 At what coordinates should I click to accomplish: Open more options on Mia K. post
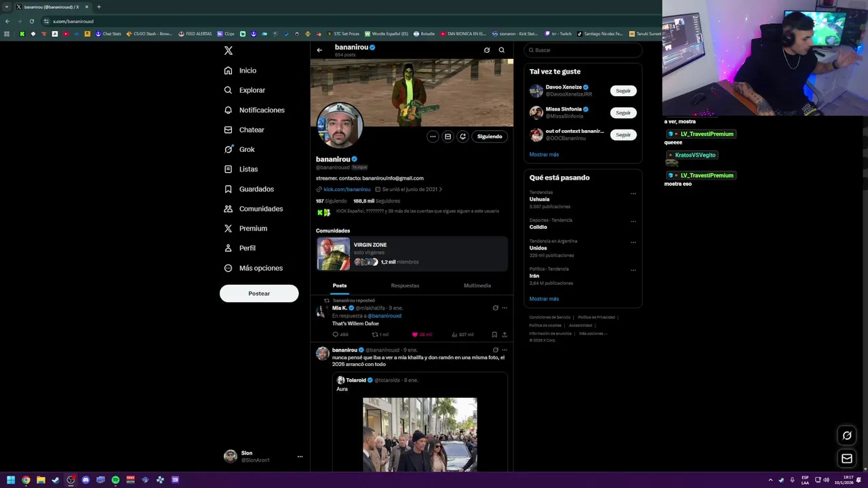tap(505, 308)
